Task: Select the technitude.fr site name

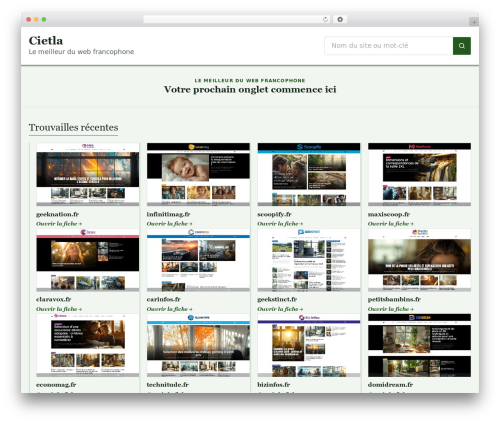Action: coord(168,385)
